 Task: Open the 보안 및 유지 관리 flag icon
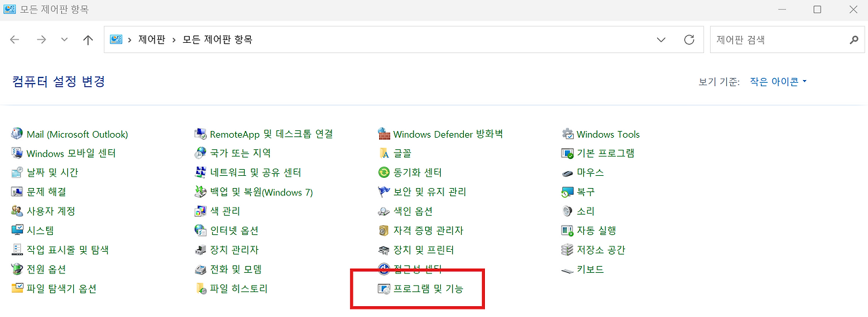384,192
